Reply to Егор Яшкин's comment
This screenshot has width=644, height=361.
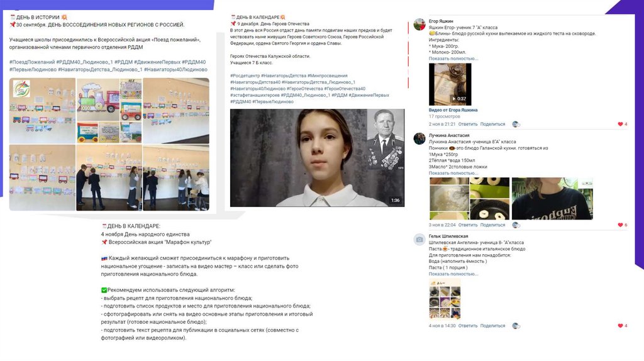[x=468, y=124]
